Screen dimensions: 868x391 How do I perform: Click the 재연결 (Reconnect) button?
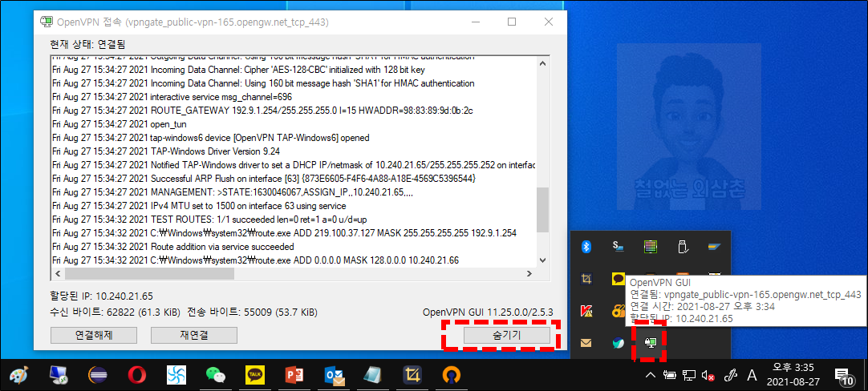[x=194, y=335]
